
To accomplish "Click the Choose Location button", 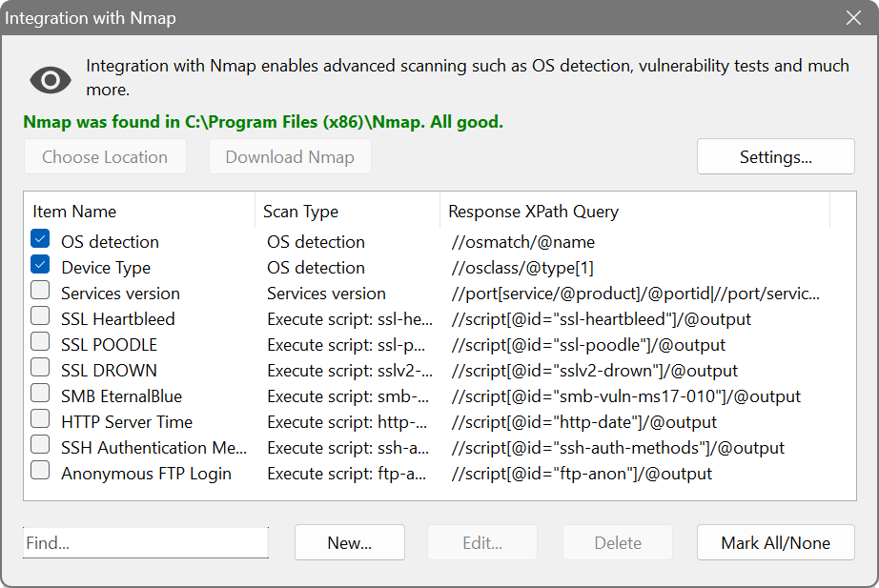I will pos(105,157).
